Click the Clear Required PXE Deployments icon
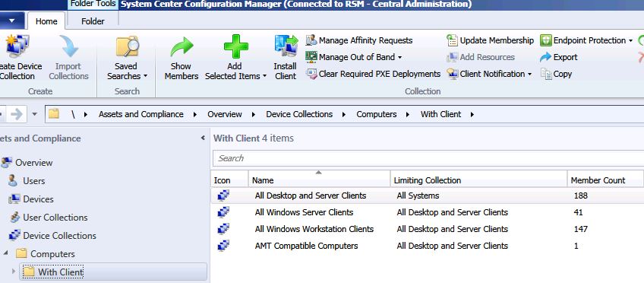 tap(311, 74)
